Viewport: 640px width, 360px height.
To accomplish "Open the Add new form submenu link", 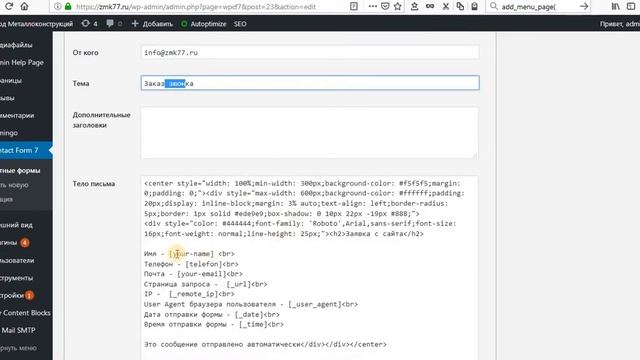I will tap(14, 185).
